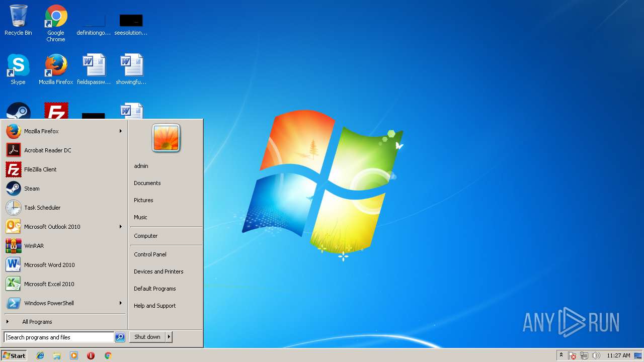This screenshot has height=362, width=644.
Task: Click the Action Center flag tray icon
Action: (572, 355)
